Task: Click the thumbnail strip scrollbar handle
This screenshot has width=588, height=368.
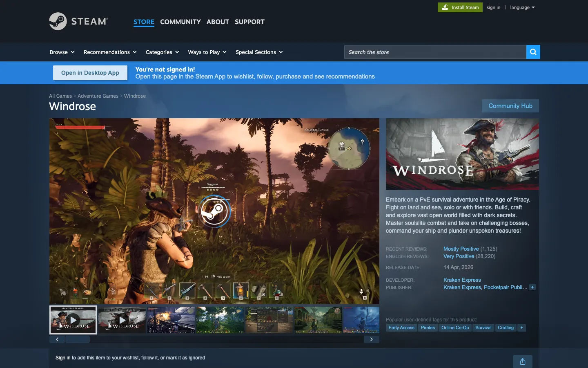Action: tap(78, 339)
